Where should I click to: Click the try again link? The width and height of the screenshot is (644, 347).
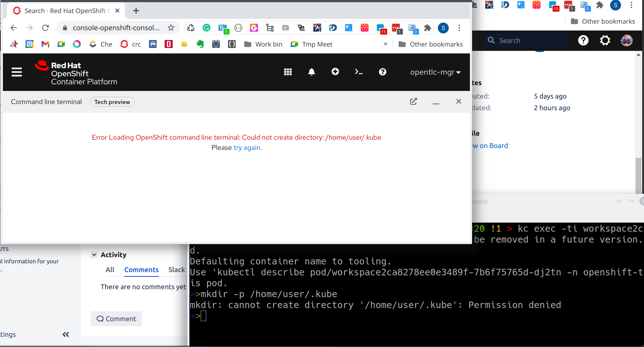tap(247, 148)
